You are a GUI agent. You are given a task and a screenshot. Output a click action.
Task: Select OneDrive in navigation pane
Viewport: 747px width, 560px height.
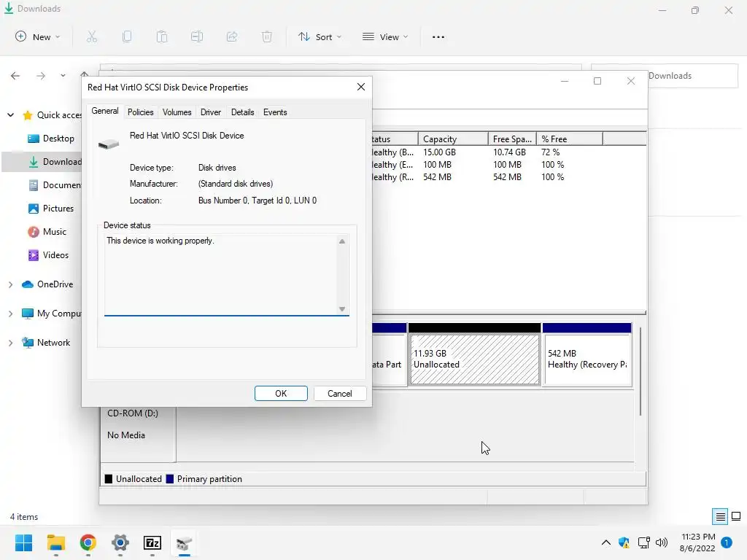[x=47, y=284]
